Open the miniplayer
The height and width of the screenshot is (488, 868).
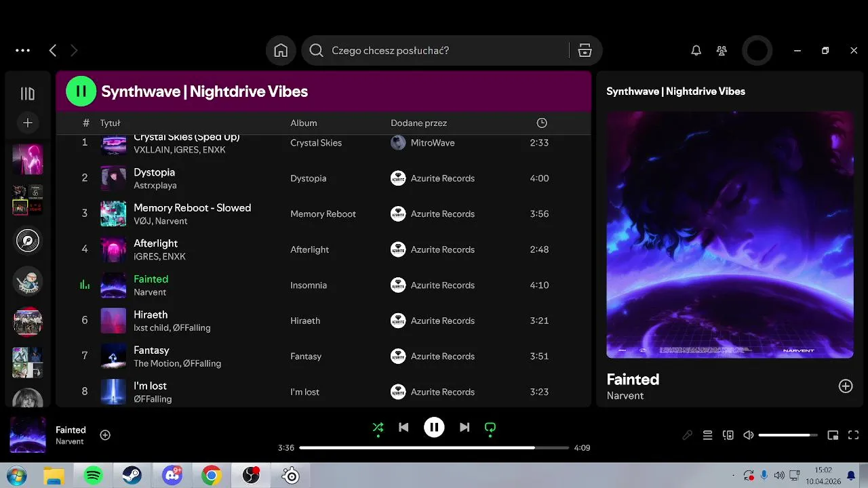[x=833, y=435]
